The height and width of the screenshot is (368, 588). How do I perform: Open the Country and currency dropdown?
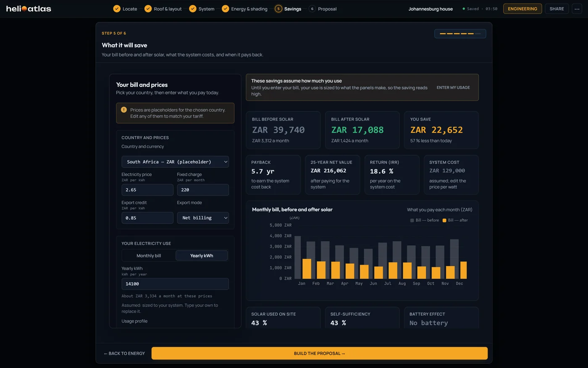click(x=175, y=162)
